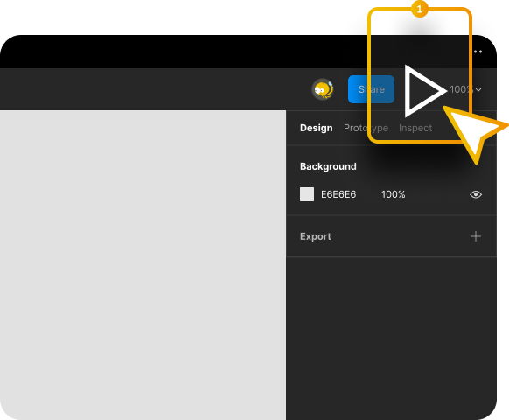
Task: Click the Background section heading
Action: [328, 166]
